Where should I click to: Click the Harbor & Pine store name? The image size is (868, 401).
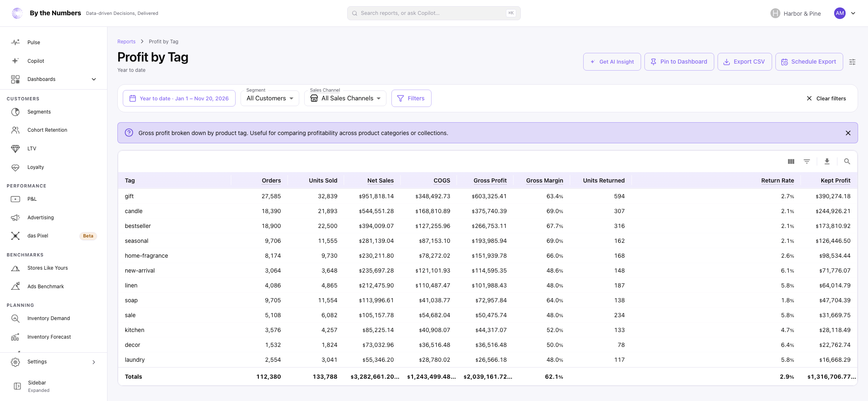coord(802,14)
